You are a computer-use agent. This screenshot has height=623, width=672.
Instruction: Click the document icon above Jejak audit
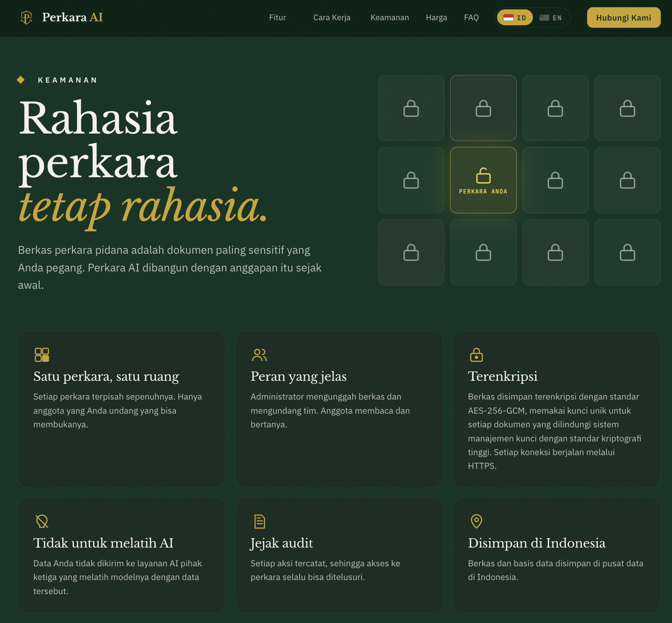pyautogui.click(x=260, y=521)
